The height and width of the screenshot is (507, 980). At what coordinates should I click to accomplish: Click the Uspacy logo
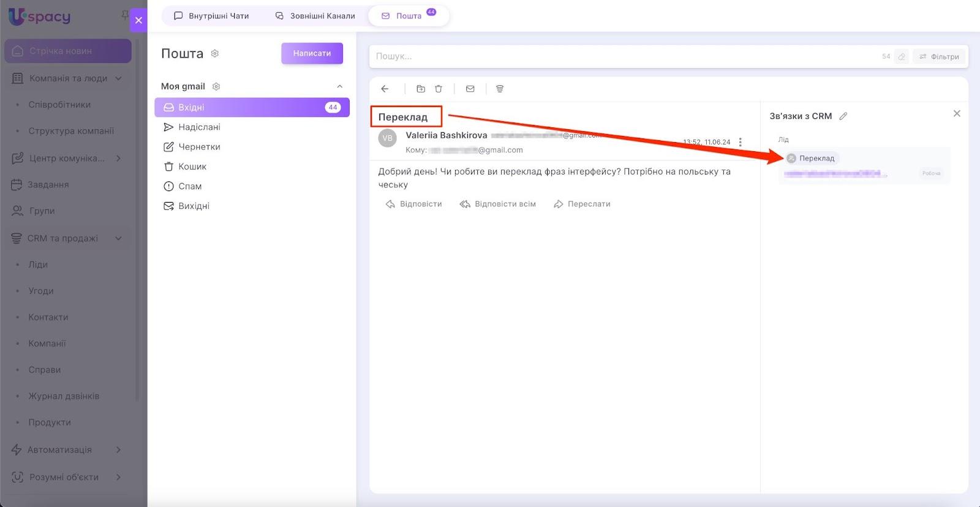point(40,17)
